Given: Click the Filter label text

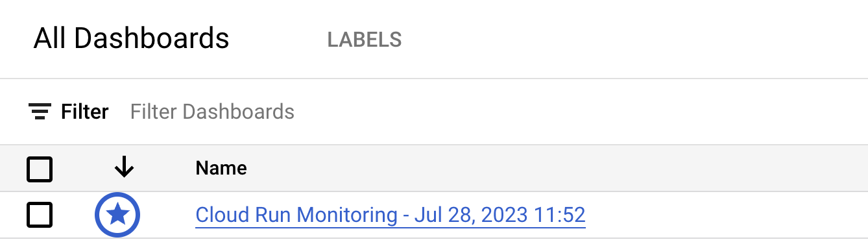Looking at the screenshot, I should 85,112.
